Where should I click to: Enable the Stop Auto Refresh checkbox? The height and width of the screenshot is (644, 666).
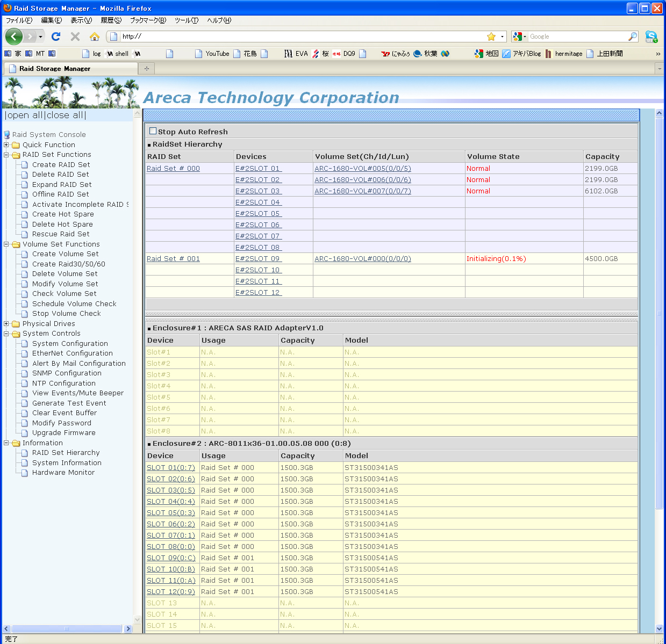pos(153,131)
